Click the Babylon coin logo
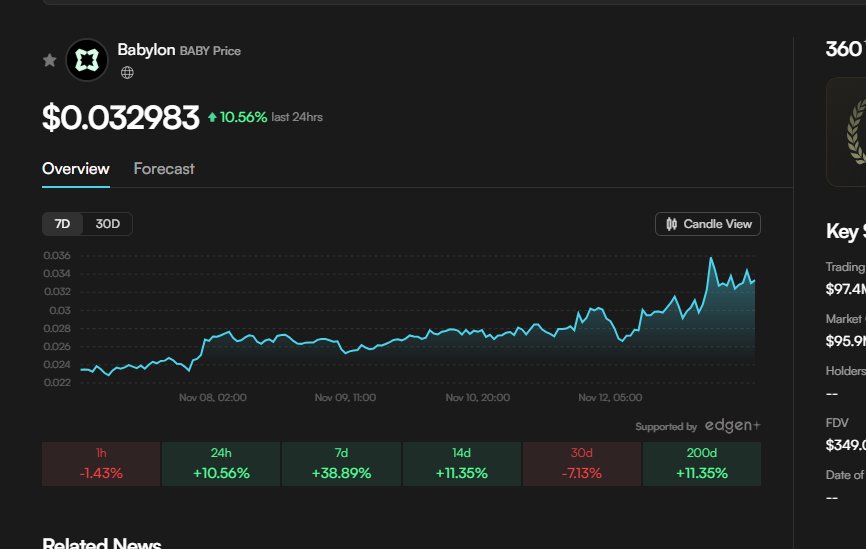Viewport: 866px width, 549px height. click(x=87, y=60)
